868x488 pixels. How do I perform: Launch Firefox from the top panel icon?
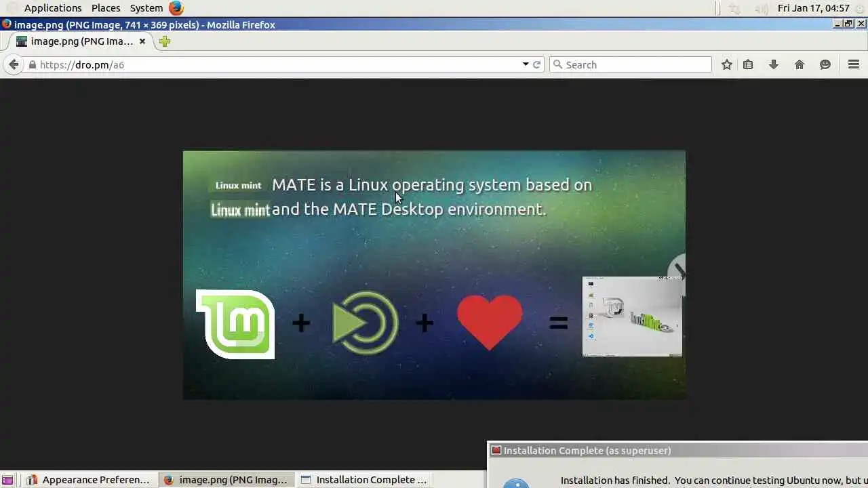click(x=176, y=8)
